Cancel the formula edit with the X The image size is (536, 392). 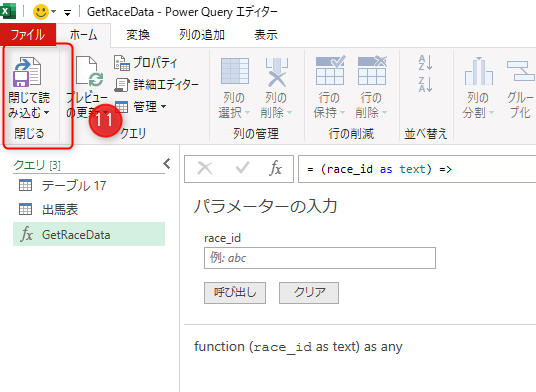(205, 168)
